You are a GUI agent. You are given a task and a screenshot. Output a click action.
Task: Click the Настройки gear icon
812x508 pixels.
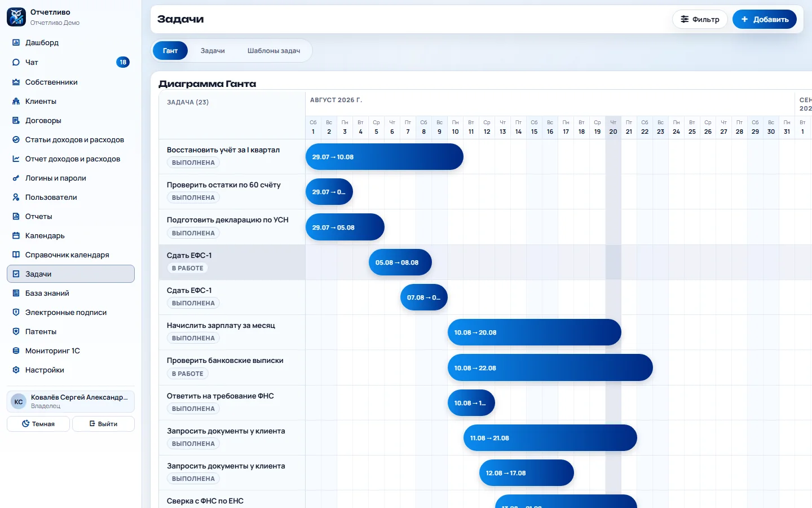point(16,370)
